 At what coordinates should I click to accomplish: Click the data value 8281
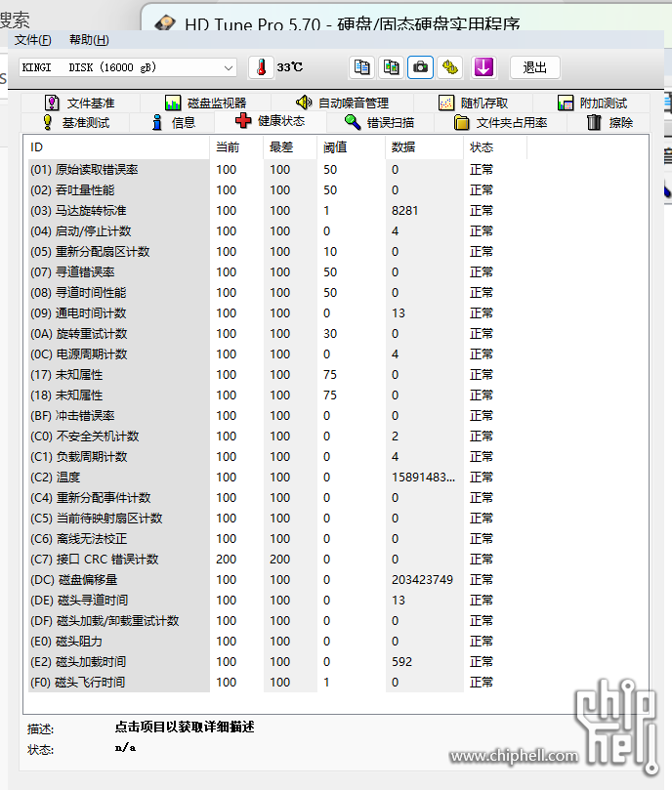404,211
